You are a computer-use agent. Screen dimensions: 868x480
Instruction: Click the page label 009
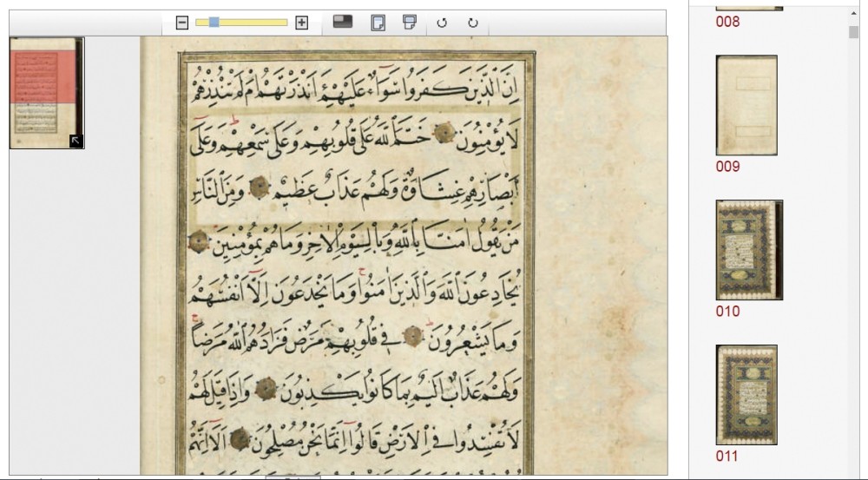(x=727, y=167)
